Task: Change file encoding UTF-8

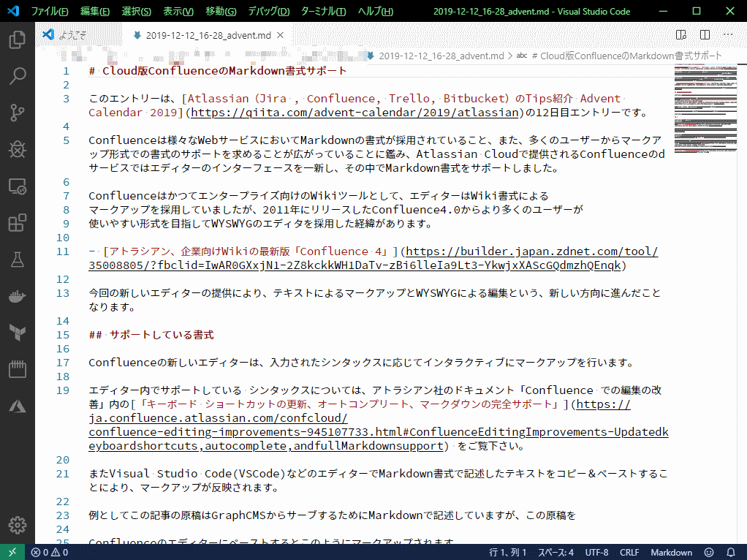Action: (596, 552)
